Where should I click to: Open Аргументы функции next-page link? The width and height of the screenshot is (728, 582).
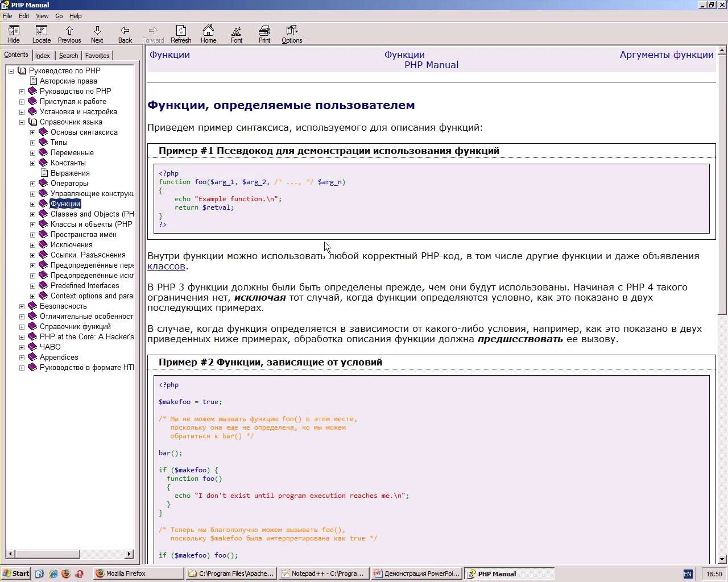(x=667, y=55)
